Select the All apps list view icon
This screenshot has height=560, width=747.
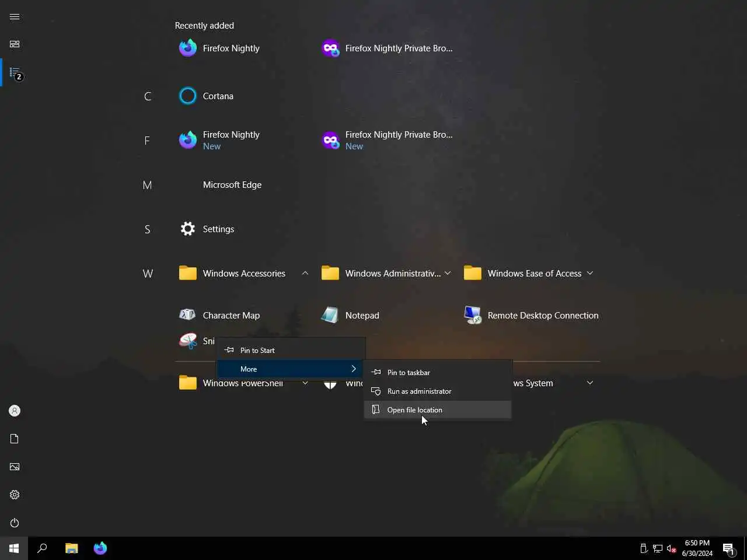[15, 73]
